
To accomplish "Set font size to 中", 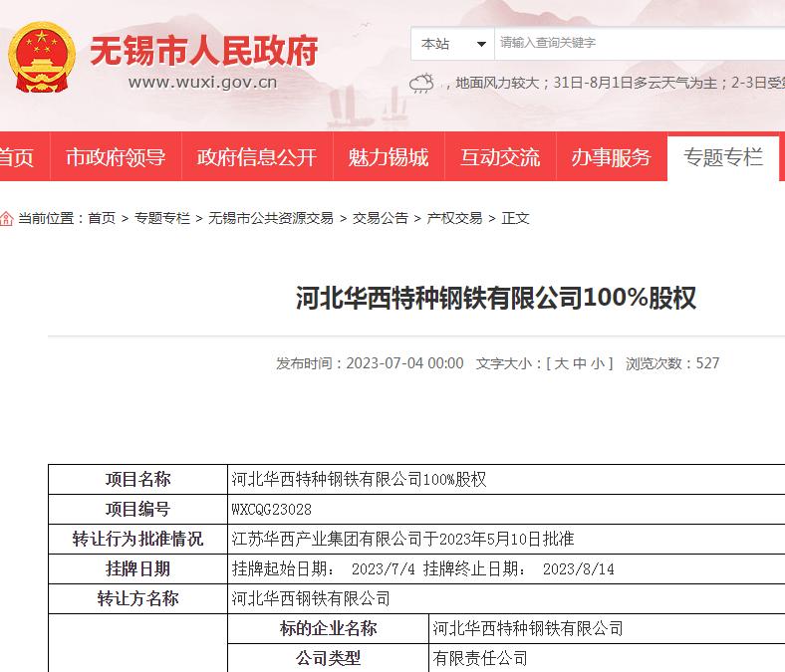I will (x=579, y=363).
